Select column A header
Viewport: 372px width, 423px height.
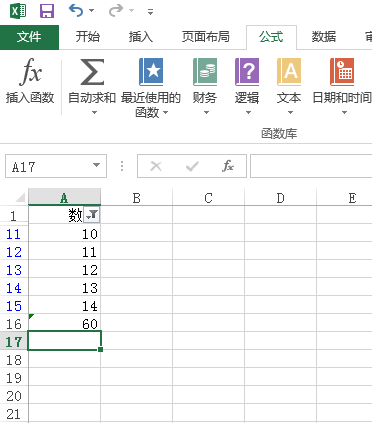pyautogui.click(x=64, y=198)
